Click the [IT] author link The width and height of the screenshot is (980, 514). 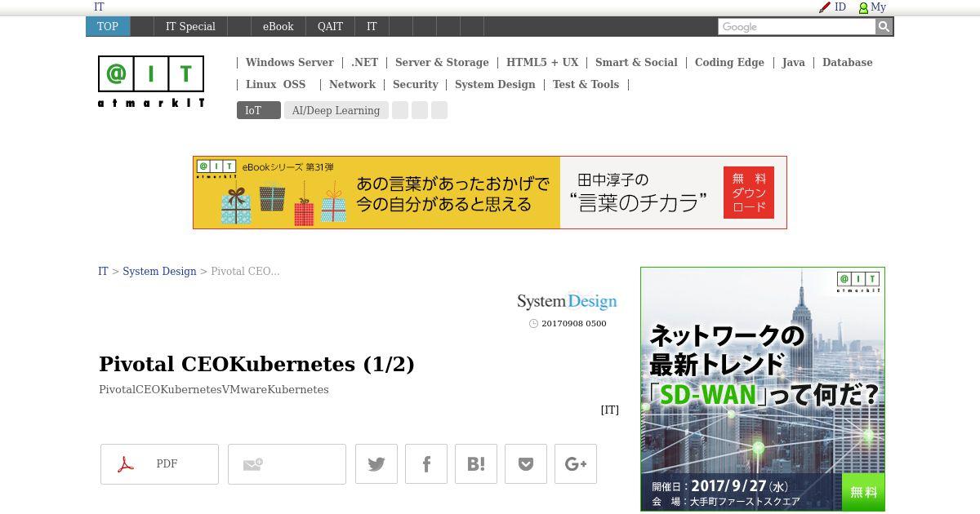click(x=610, y=410)
